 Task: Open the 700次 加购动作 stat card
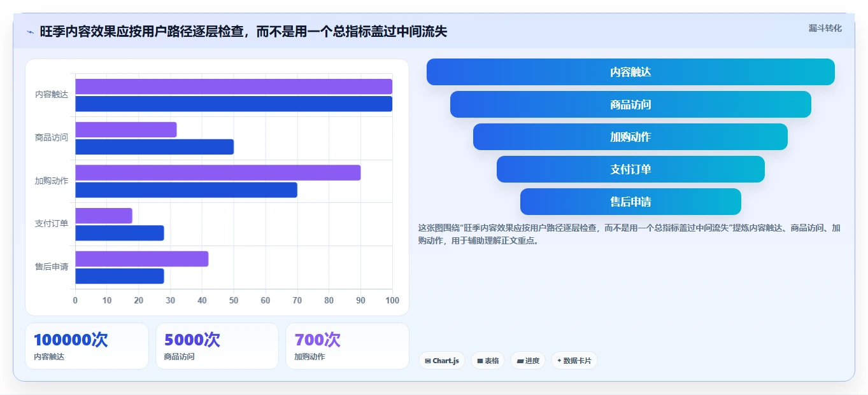(x=347, y=346)
